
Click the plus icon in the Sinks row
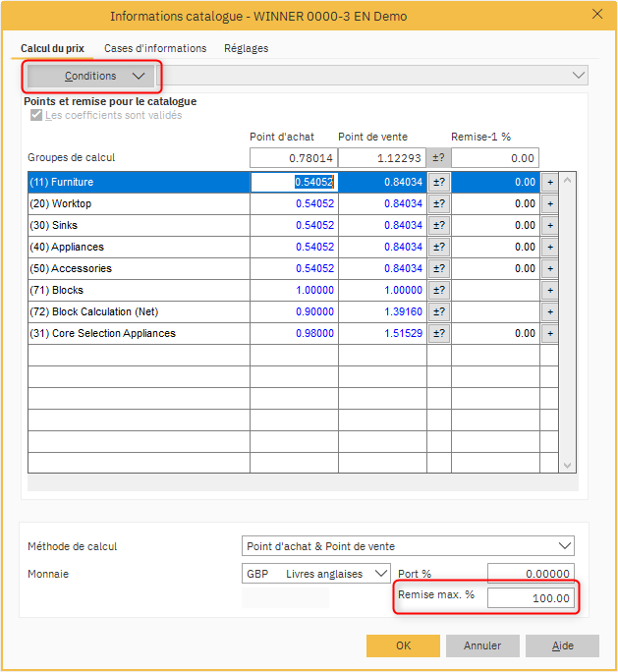click(x=549, y=225)
